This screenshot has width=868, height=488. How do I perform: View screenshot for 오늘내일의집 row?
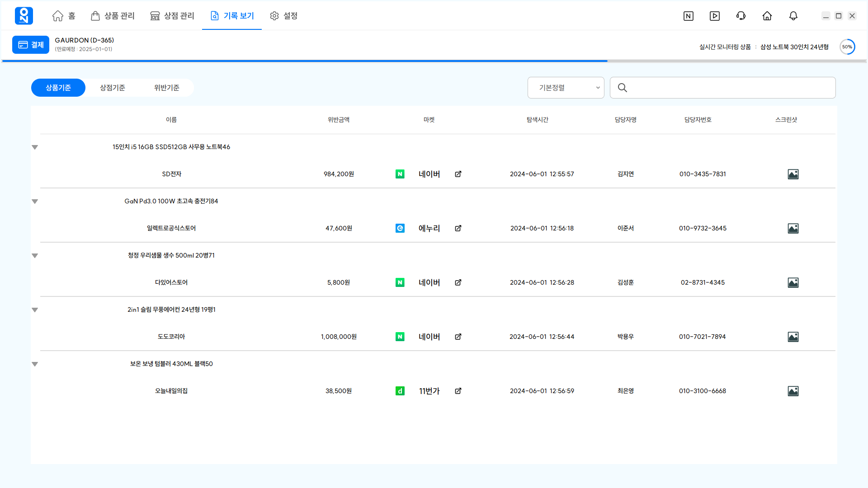coord(793,391)
